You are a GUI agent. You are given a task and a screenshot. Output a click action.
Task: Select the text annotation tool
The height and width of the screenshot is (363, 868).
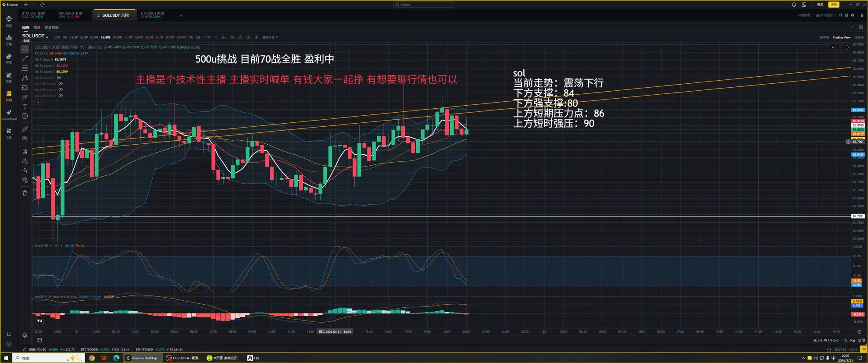tap(25, 107)
